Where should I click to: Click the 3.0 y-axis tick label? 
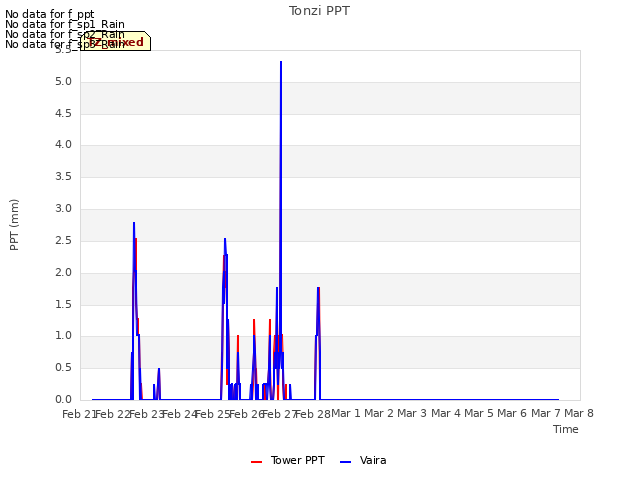(x=63, y=209)
